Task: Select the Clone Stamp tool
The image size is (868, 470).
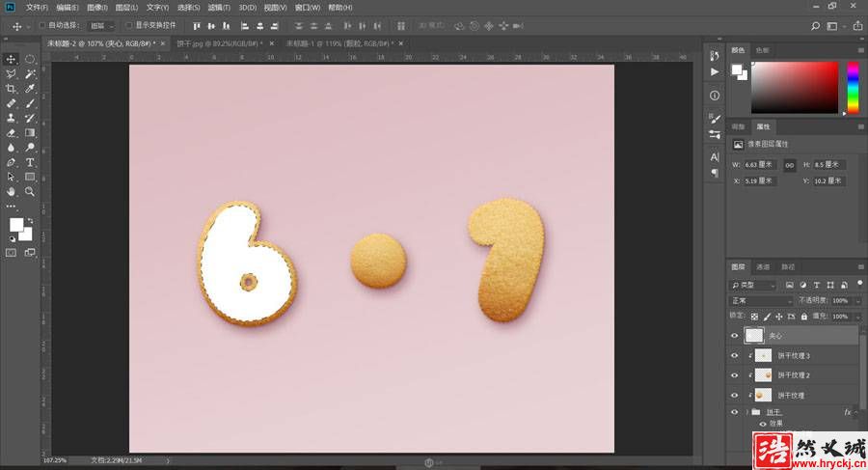Action: (11, 118)
